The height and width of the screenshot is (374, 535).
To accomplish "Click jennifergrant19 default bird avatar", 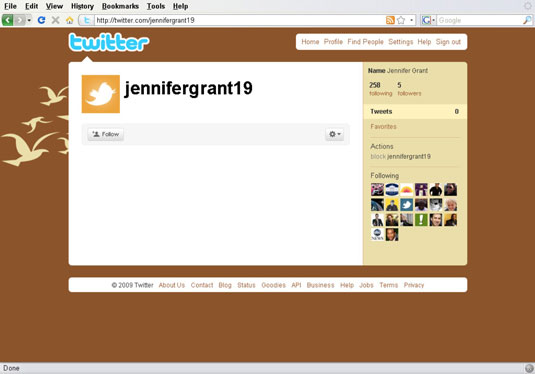I will (x=101, y=94).
